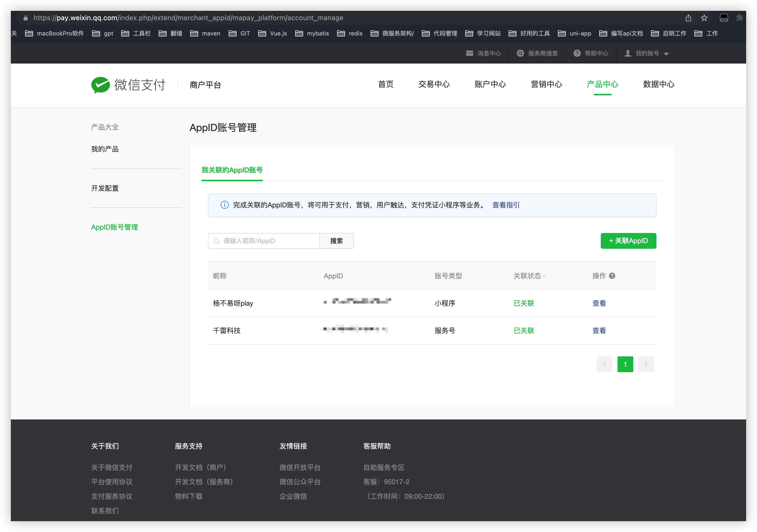757x532 pixels.
Task: Select 我的产品 in the sidebar
Action: tap(105, 149)
